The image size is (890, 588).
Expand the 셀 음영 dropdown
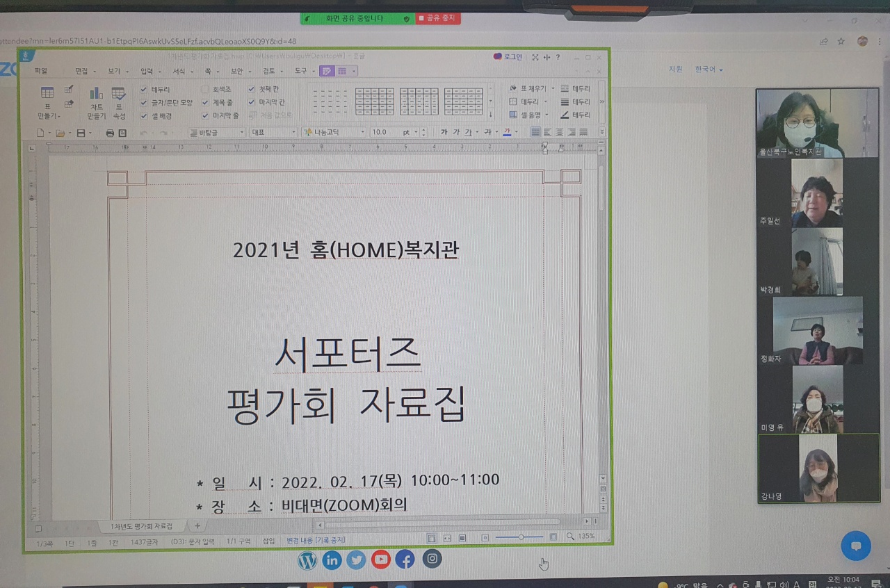click(x=547, y=115)
